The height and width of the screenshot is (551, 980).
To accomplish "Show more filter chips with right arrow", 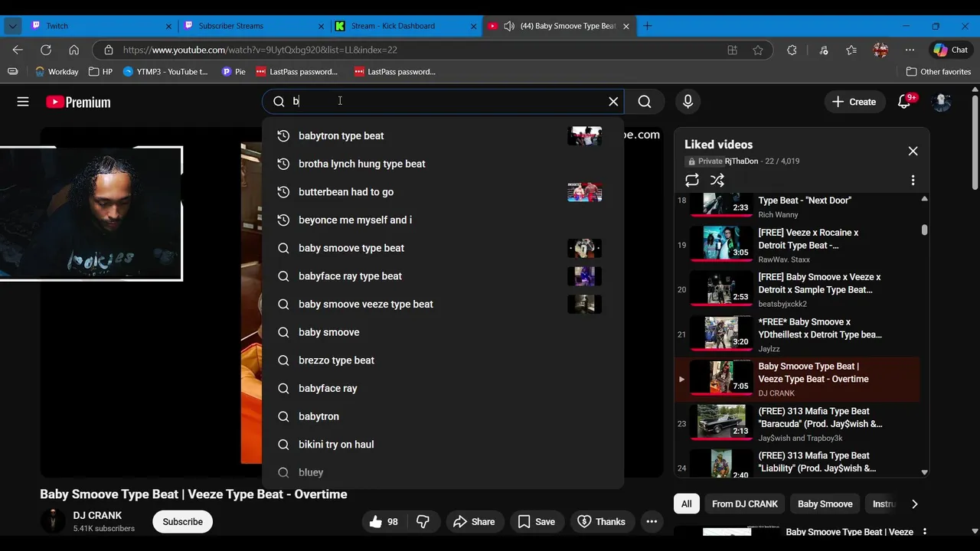I will [x=914, y=504].
